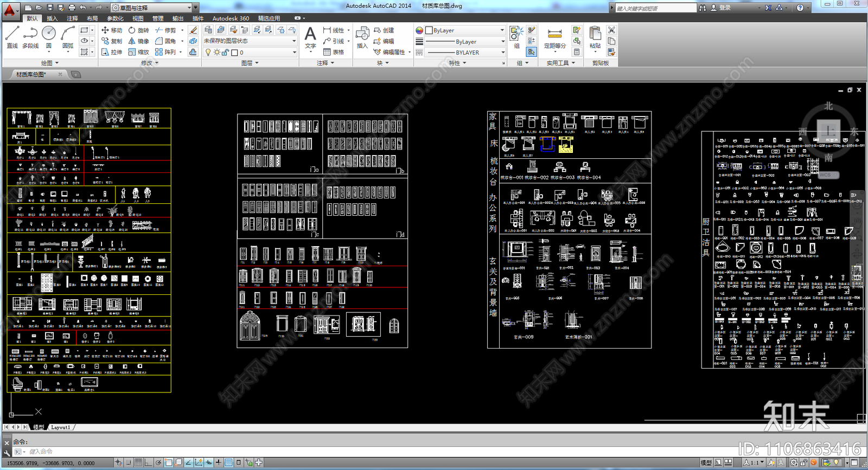The image size is (868, 470).
Task: Click the Scale (缩放) command
Action: click(138, 52)
